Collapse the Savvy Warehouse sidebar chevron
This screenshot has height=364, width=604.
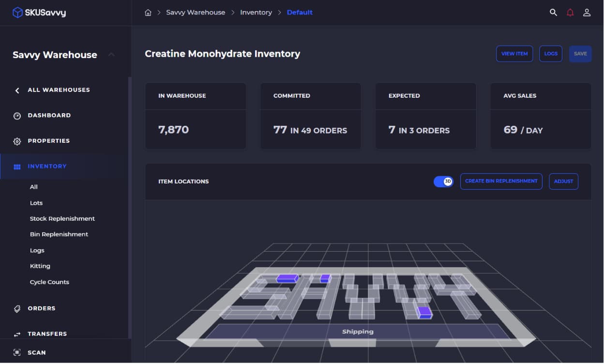click(x=111, y=55)
